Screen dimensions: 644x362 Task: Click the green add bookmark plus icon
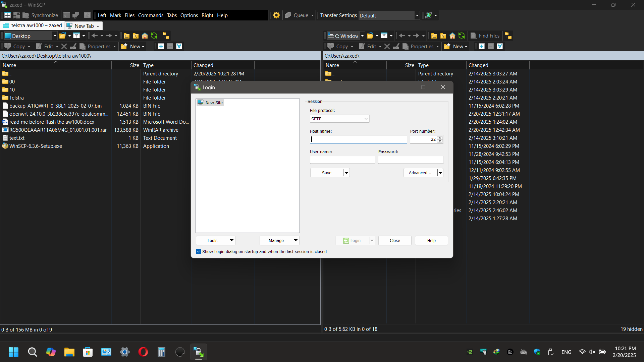click(x=161, y=46)
